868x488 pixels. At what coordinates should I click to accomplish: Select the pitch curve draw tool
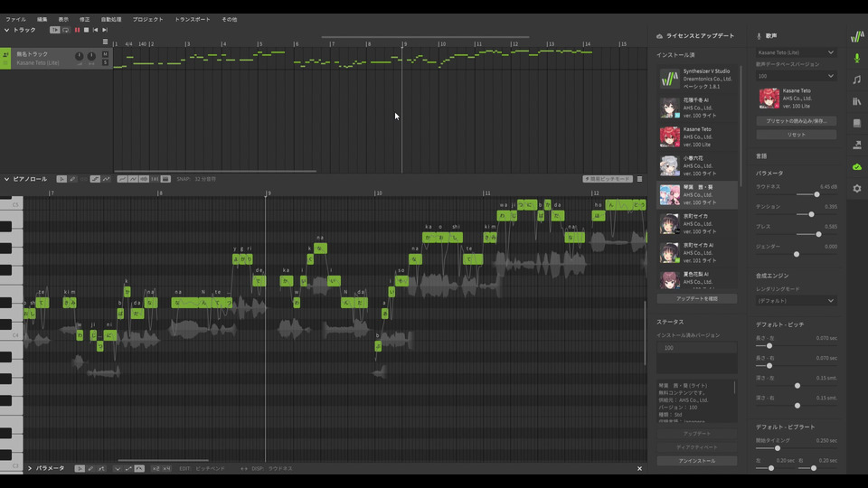coord(107,179)
